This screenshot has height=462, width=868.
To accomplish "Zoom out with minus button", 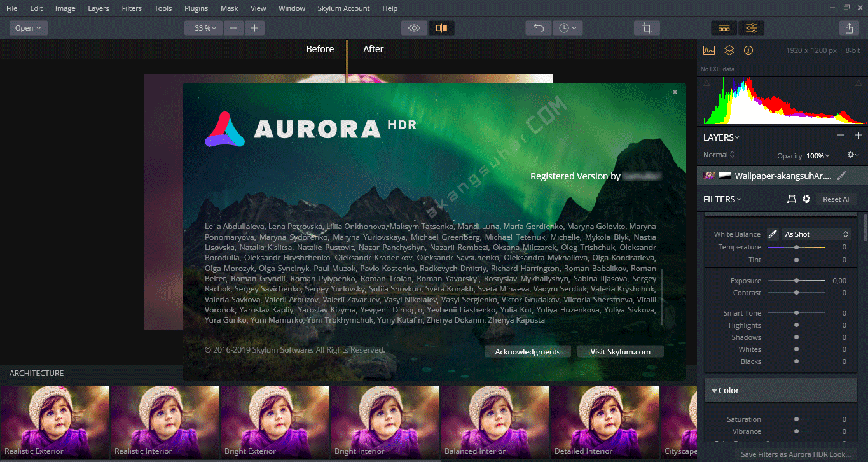I will click(234, 28).
